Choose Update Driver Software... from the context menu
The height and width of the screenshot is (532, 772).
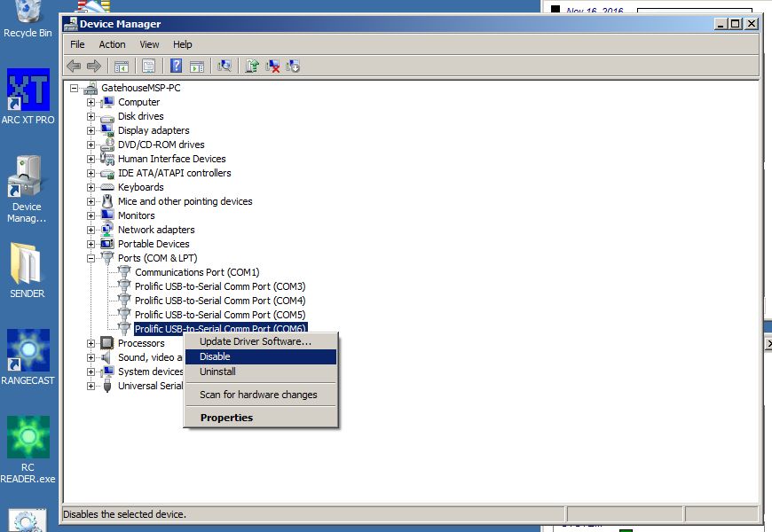pyautogui.click(x=261, y=341)
